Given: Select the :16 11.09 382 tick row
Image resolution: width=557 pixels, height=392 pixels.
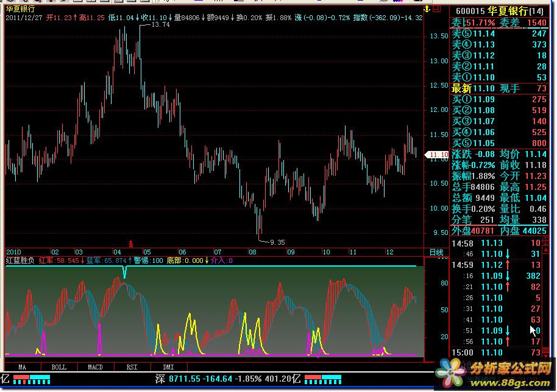Looking at the screenshot, I should click(x=496, y=276).
